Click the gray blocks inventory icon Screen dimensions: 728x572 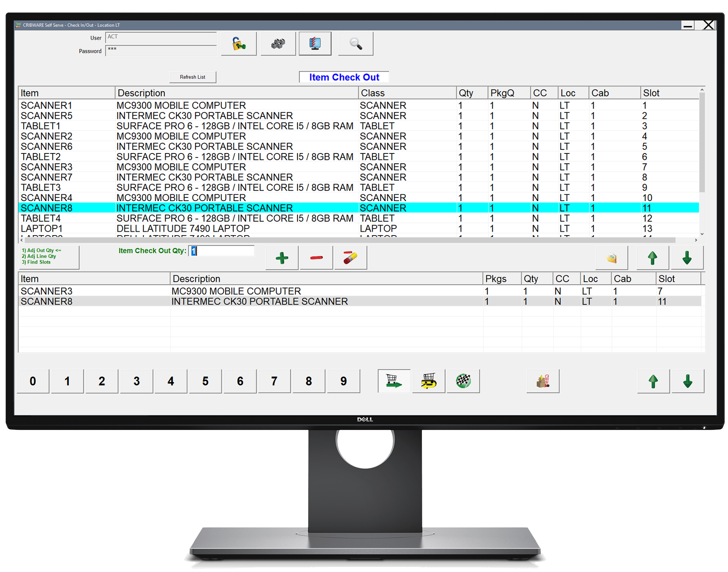coord(278,44)
